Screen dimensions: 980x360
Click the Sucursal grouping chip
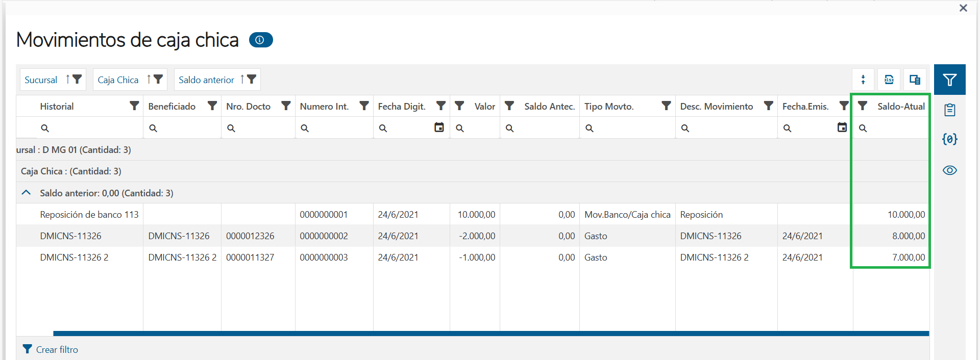pyautogui.click(x=41, y=80)
